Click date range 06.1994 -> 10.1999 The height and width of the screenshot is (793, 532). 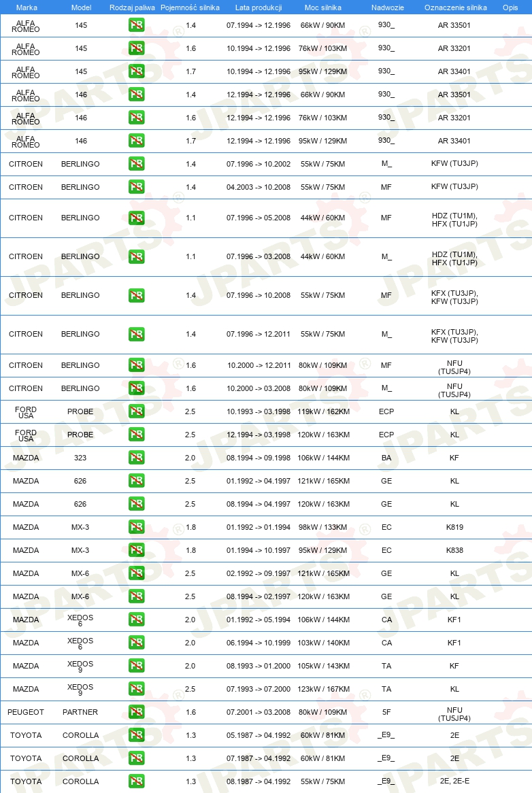[259, 643]
